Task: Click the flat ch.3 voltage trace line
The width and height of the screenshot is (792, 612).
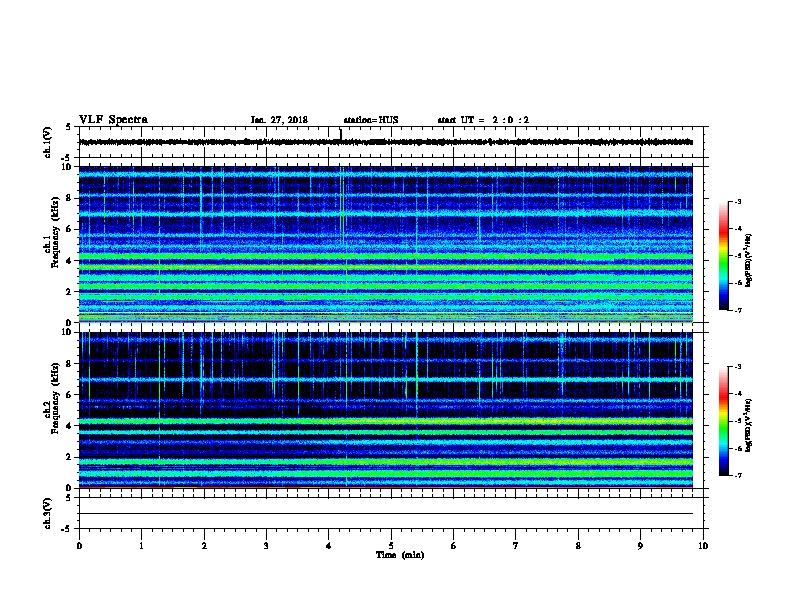Action: [x=386, y=514]
